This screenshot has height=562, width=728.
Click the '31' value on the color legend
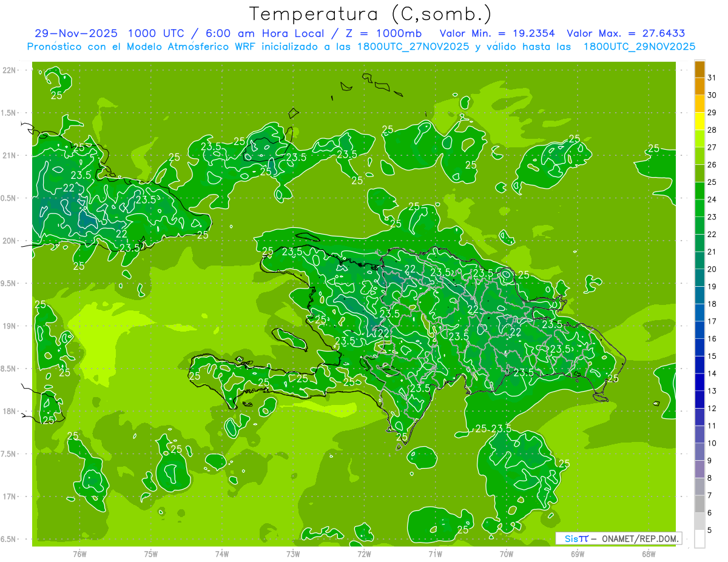(712, 78)
